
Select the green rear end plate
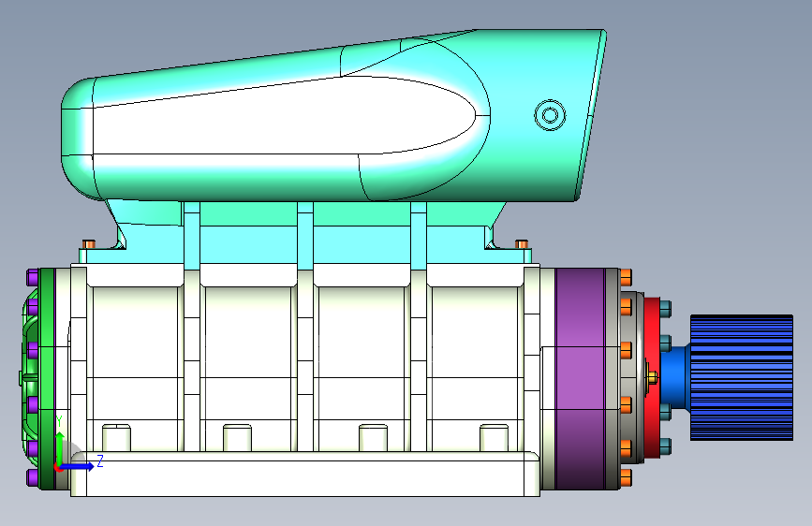47,379
